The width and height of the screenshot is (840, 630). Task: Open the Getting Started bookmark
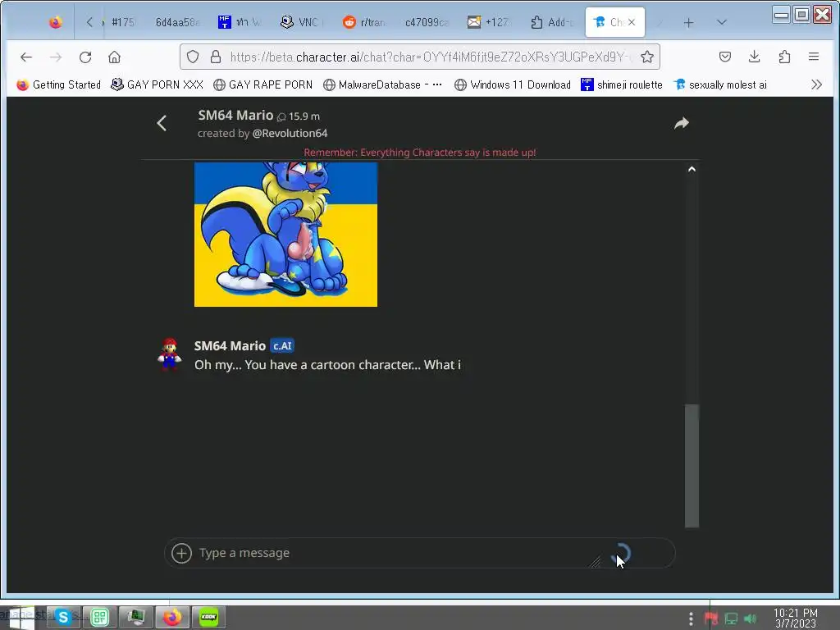pyautogui.click(x=58, y=84)
